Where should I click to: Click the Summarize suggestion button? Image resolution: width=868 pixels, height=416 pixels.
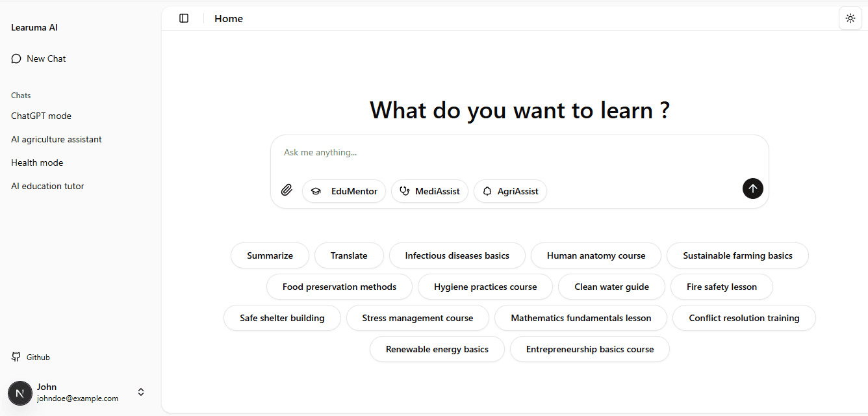(270, 255)
